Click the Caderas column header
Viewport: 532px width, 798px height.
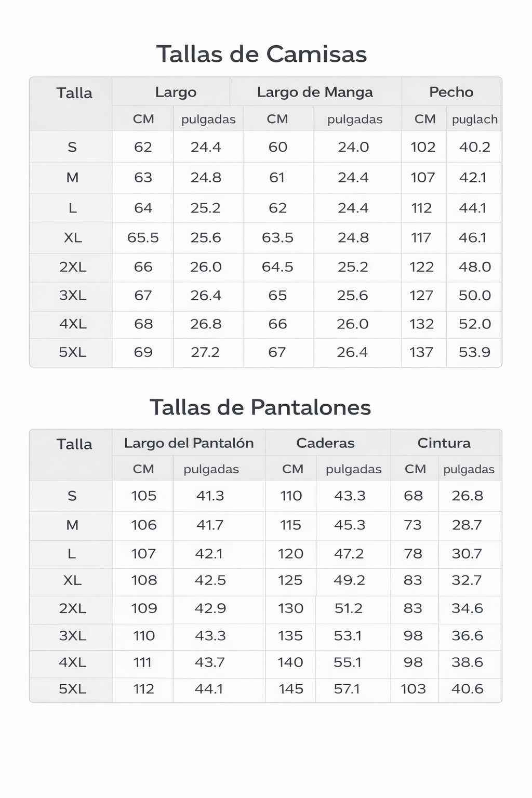[x=325, y=443]
